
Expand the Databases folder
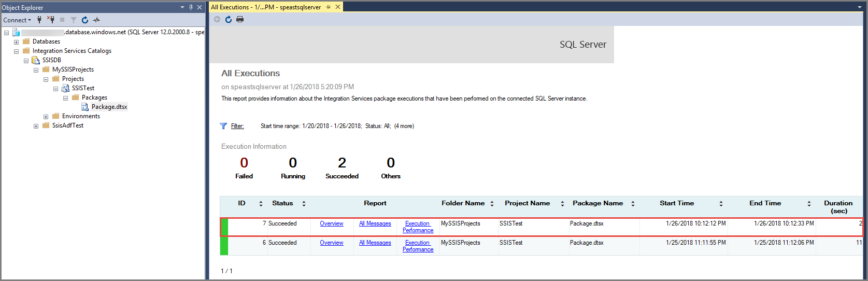click(16, 42)
